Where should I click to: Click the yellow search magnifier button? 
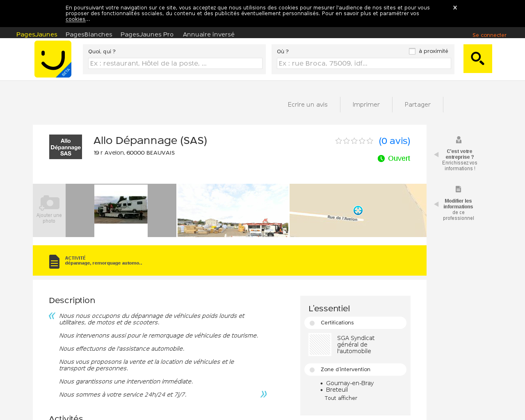[478, 59]
